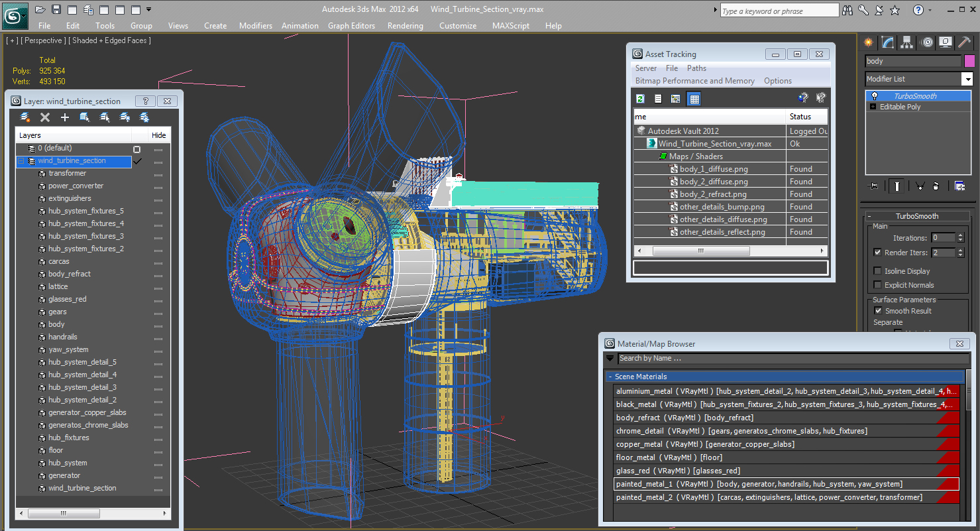Click the Delete layer X icon

pos(45,117)
